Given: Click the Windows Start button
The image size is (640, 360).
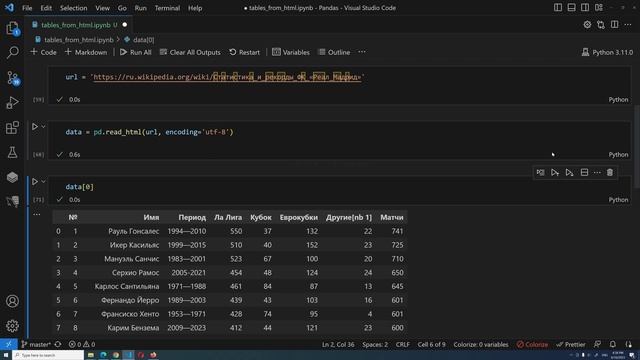Looking at the screenshot, I should click(6, 355).
